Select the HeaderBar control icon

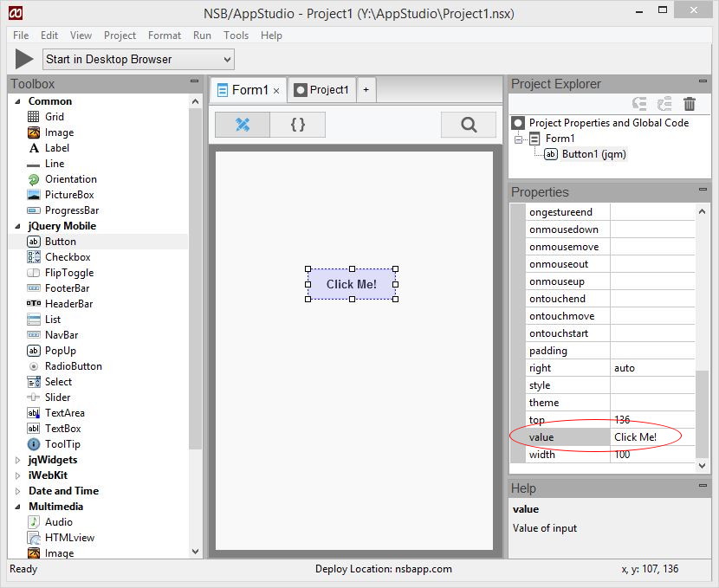[x=34, y=303]
